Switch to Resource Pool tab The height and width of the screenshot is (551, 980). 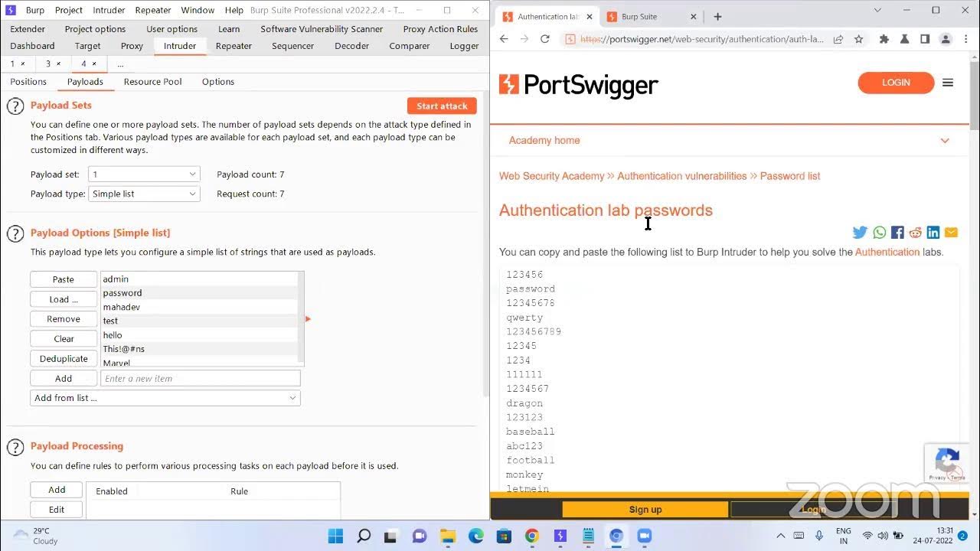click(152, 82)
